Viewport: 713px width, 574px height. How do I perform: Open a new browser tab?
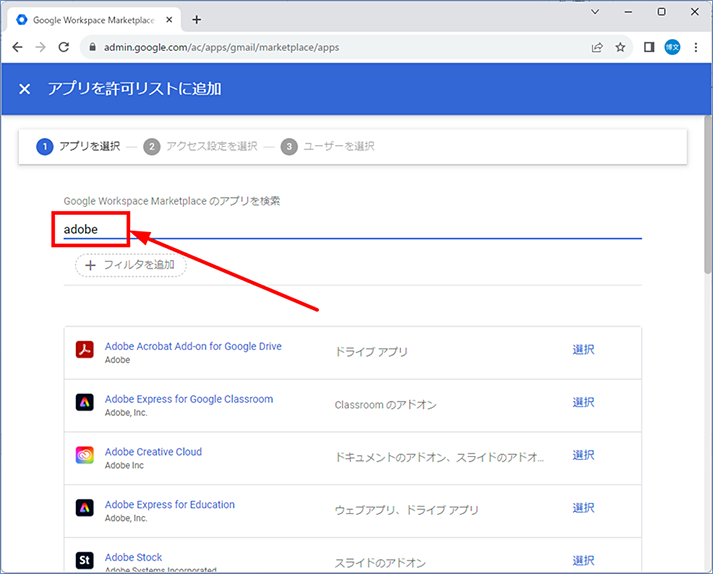(x=196, y=20)
